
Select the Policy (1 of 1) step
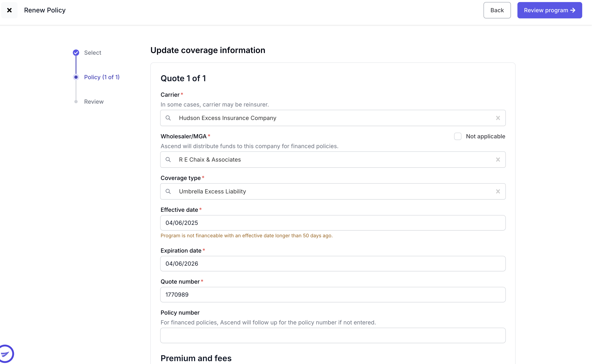tap(102, 77)
